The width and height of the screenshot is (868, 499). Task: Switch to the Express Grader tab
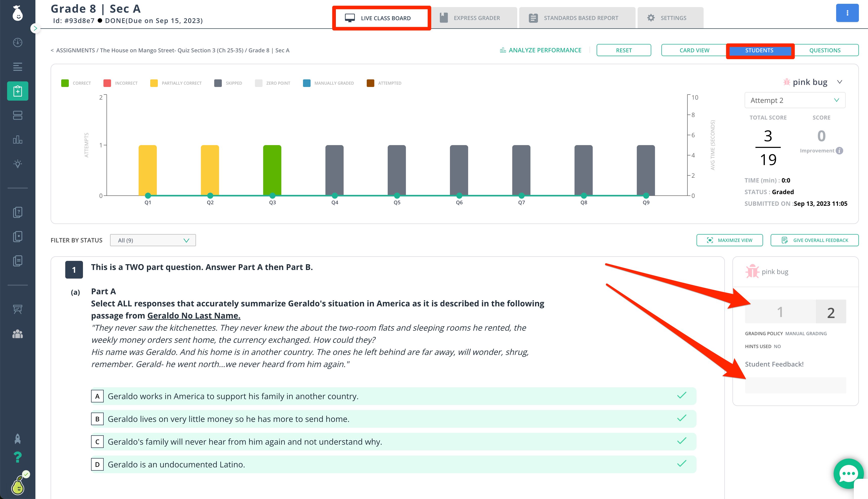[474, 18]
